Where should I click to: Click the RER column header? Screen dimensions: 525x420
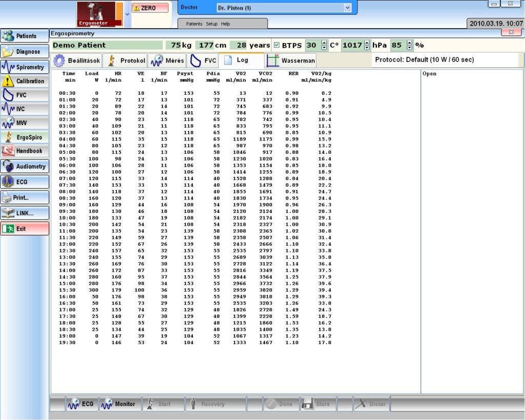click(293, 73)
